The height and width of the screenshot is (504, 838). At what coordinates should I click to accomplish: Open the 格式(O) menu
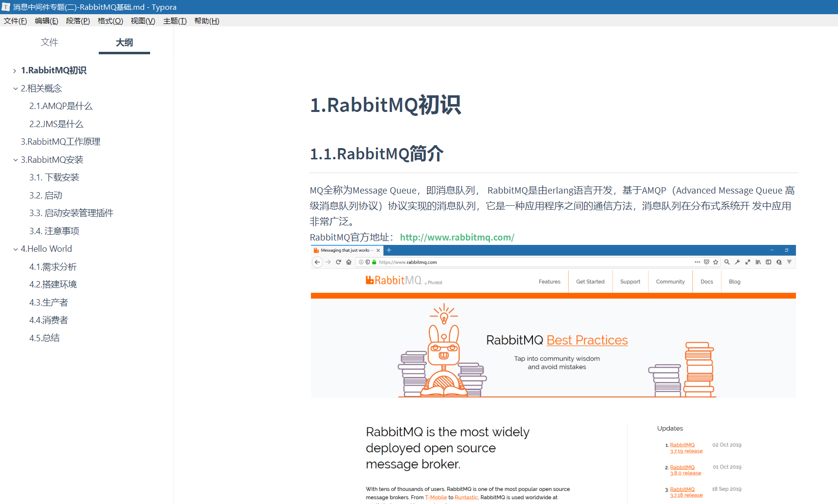click(x=110, y=21)
